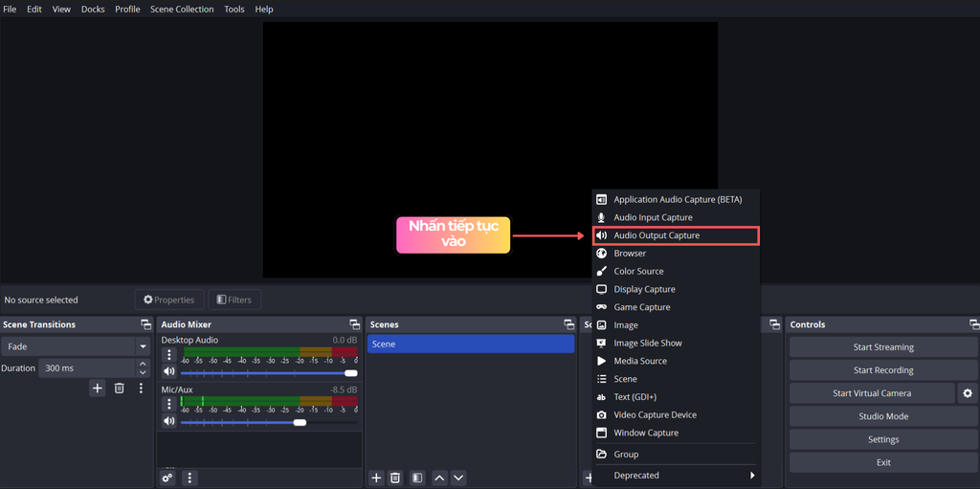Select Audio Output Capture in the source menu
The width and height of the screenshot is (980, 489).
pyautogui.click(x=676, y=235)
